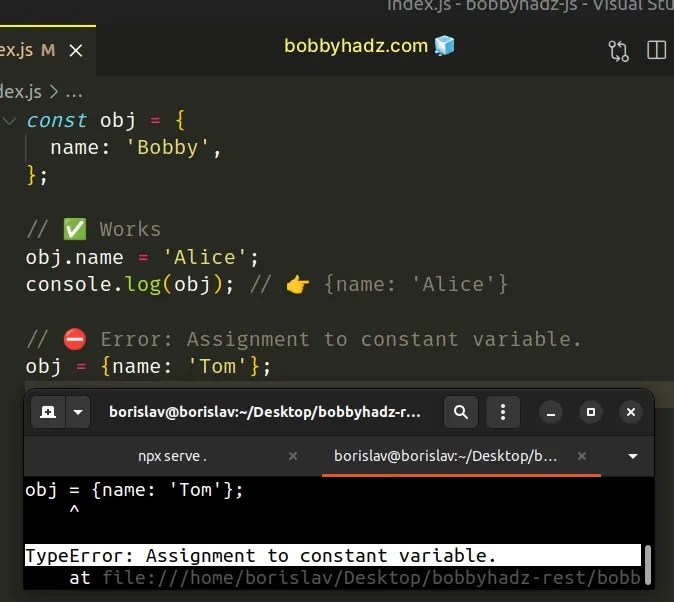This screenshot has width=674, height=602.
Task: Open the source control changes compare icon
Action: click(x=619, y=51)
